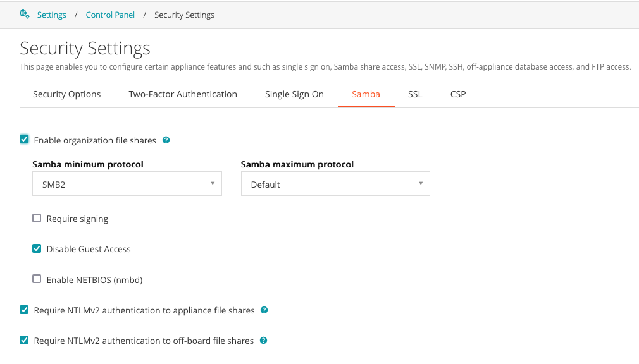Viewport: 639px width, 364px height.
Task: Select the SSL tab
Action: (x=415, y=94)
